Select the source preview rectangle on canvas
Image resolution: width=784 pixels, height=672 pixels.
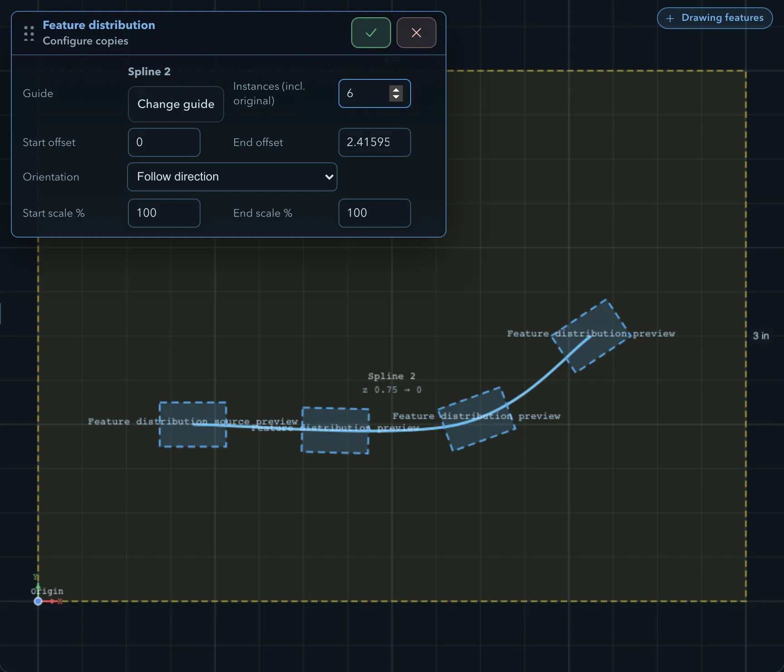[193, 424]
